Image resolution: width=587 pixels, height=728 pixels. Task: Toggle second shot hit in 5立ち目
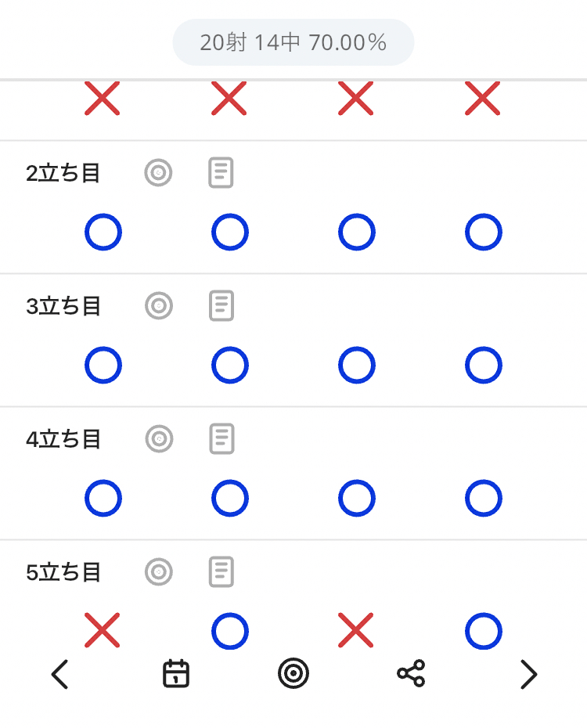[x=230, y=631]
